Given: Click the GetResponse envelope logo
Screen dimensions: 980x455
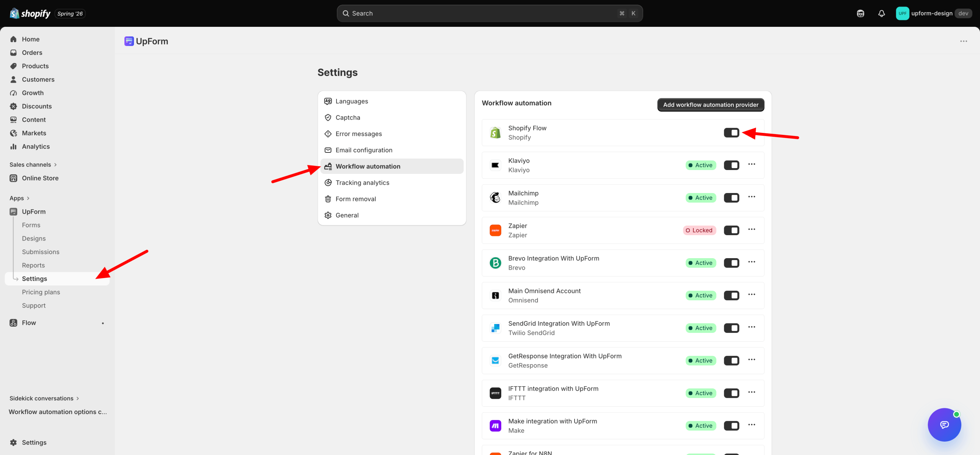Looking at the screenshot, I should (x=495, y=361).
